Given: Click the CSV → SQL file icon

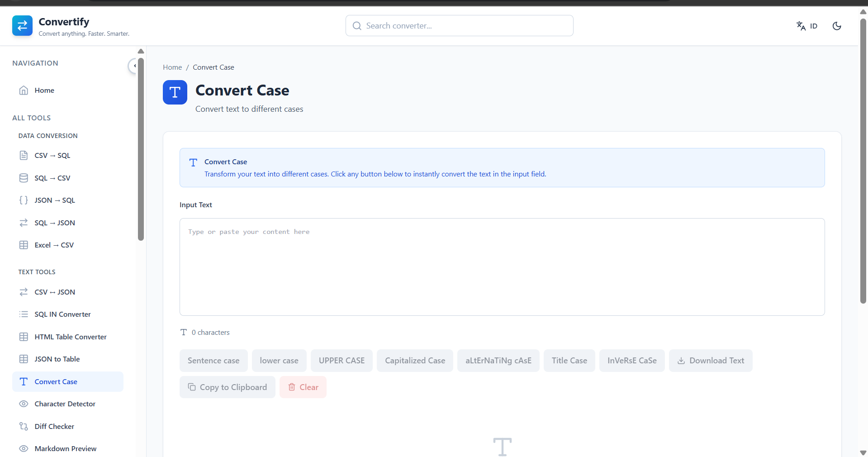Looking at the screenshot, I should point(24,156).
